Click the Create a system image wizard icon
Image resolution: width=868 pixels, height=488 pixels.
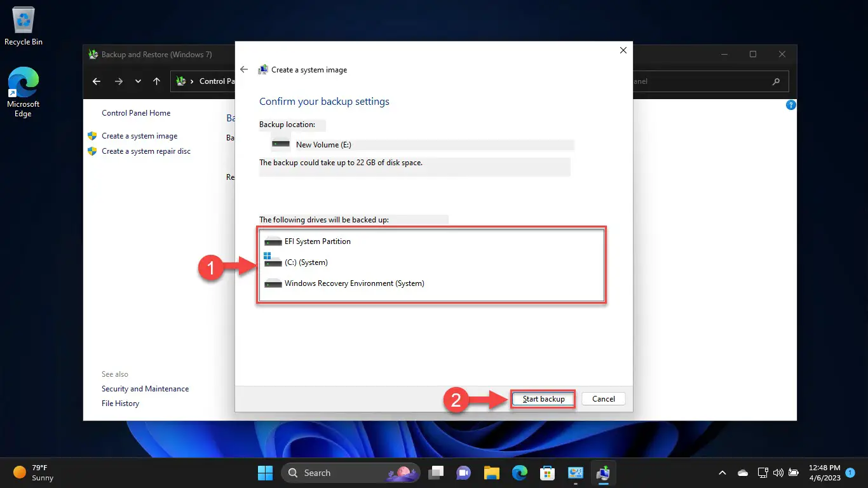[262, 70]
